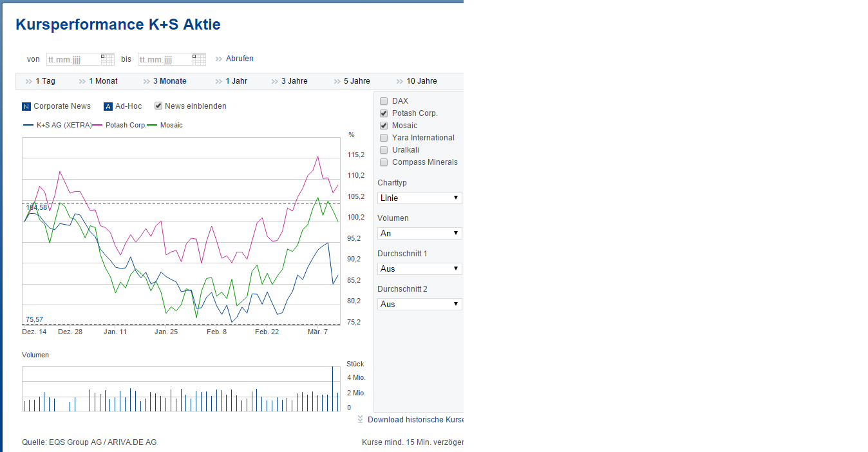The image size is (868, 452).
Task: Click 'Download historische Kurse' link
Action: (x=415, y=420)
